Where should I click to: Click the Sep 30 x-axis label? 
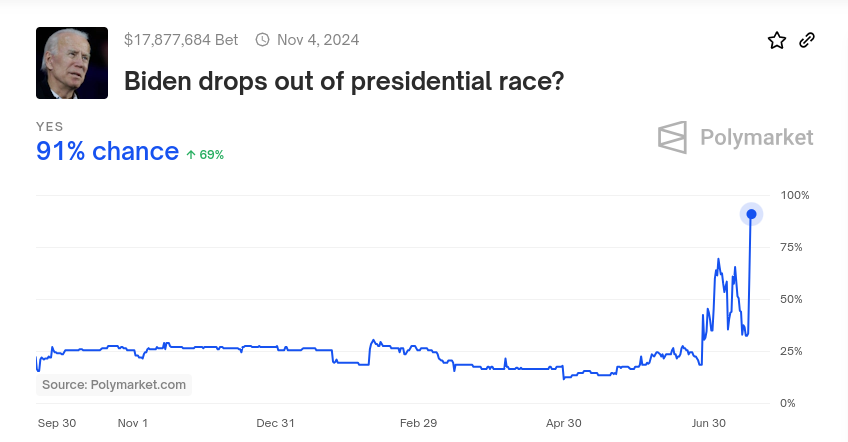tap(57, 423)
